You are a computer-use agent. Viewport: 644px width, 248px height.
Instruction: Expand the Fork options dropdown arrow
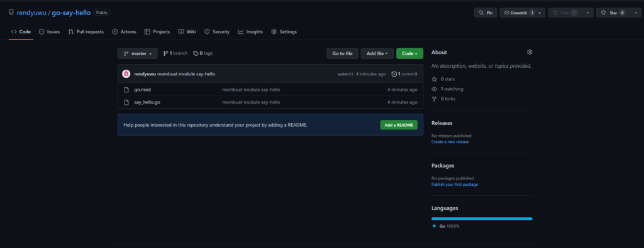pos(588,13)
